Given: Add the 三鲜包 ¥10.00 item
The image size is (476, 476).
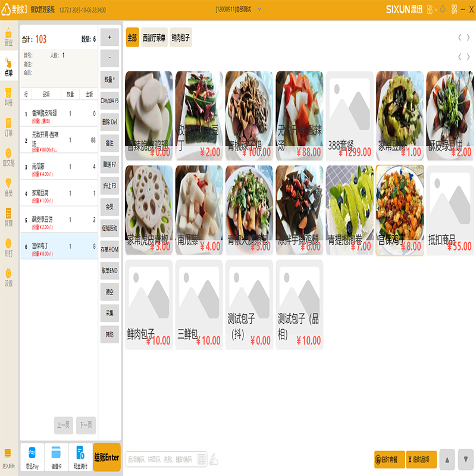Looking at the screenshot, I should pos(199,305).
